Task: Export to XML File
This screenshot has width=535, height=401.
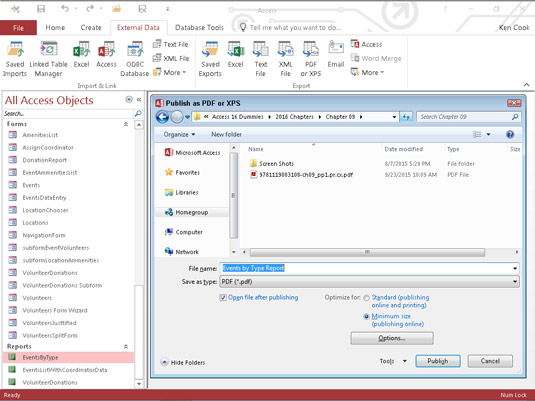Action: coord(285,59)
